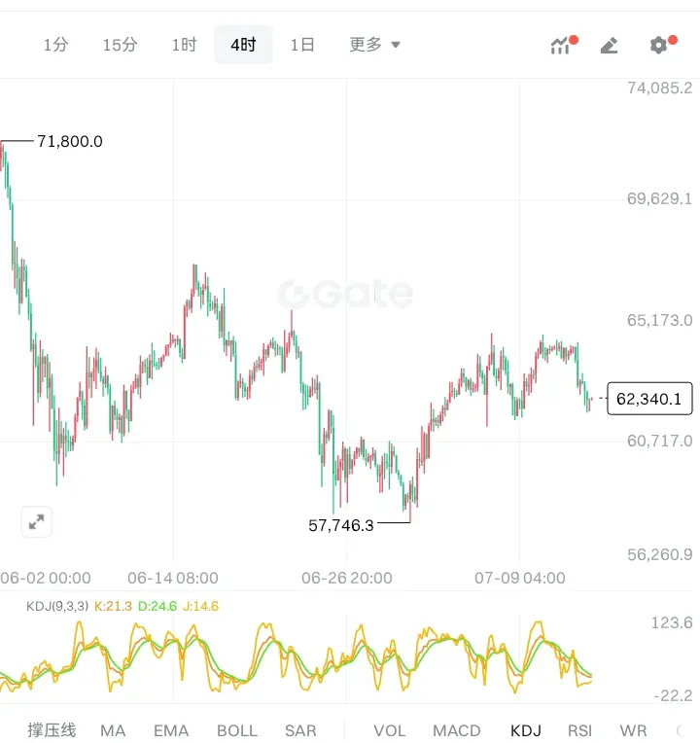Enable the EMA indicator
Screen dimensions: 700x743
[171, 730]
